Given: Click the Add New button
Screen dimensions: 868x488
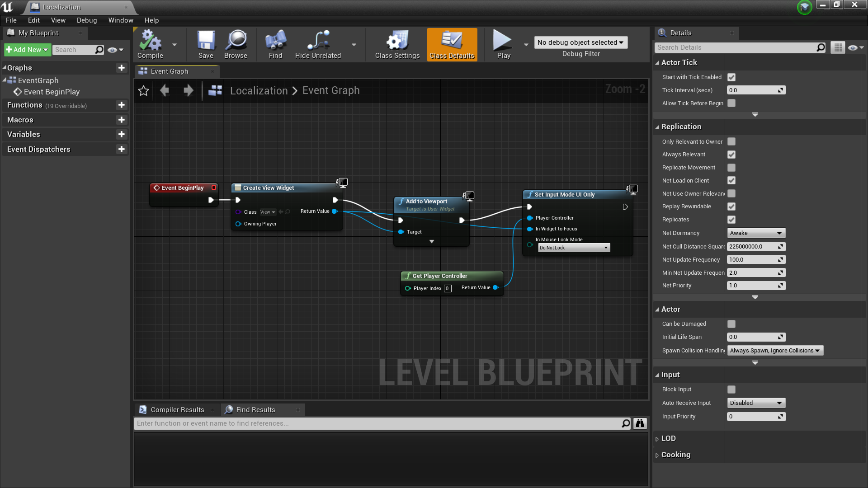Looking at the screenshot, I should tap(27, 50).
